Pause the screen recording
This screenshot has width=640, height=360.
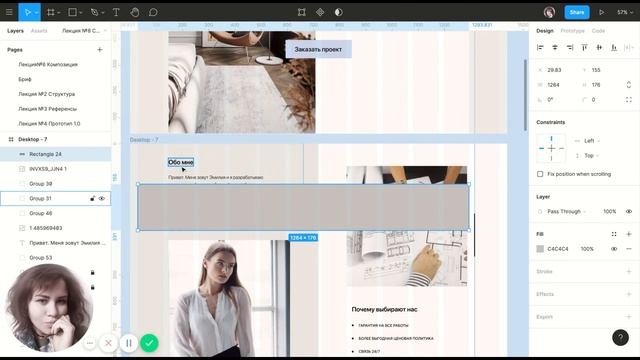click(129, 343)
